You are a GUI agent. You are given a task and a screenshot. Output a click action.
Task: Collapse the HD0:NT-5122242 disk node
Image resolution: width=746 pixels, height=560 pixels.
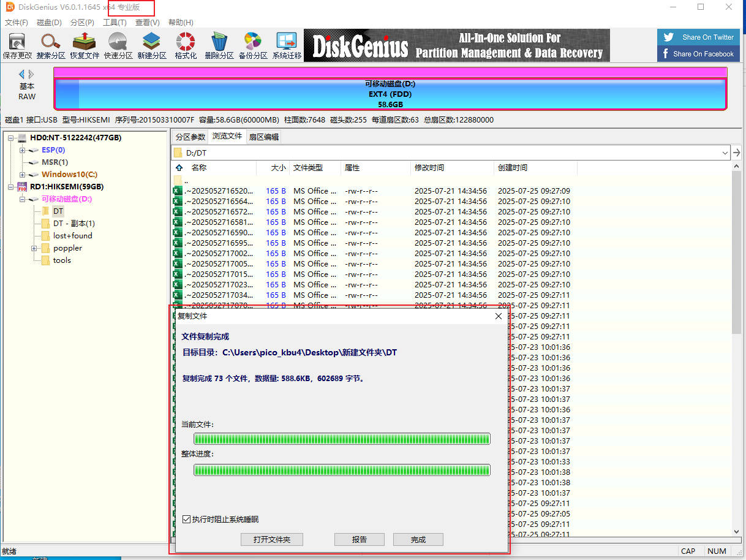tap(11, 138)
